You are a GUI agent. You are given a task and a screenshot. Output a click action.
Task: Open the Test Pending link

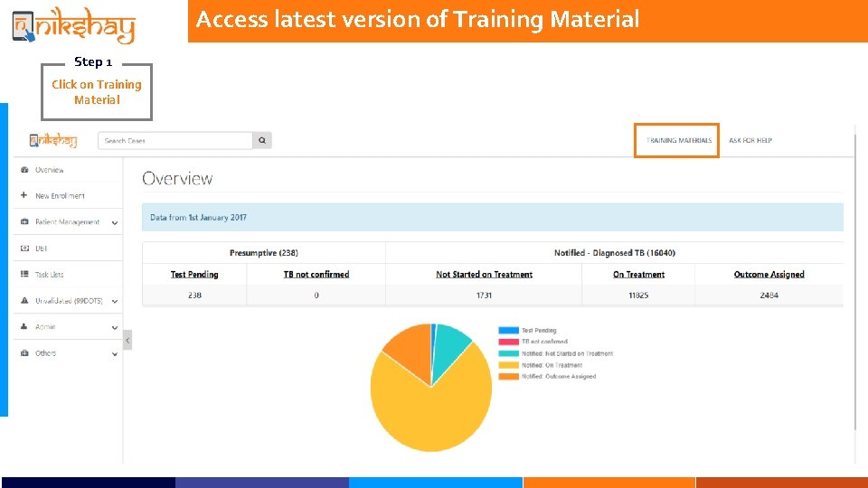click(194, 275)
